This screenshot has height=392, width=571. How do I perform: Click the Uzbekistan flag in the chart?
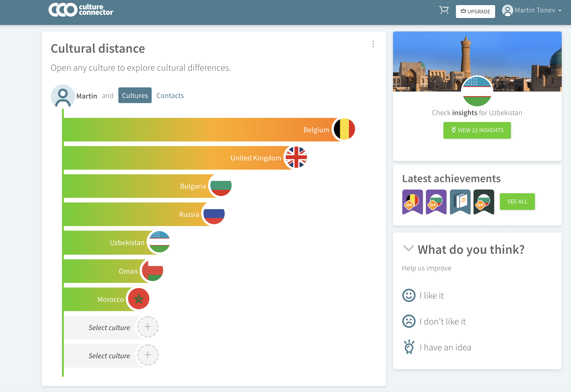coord(159,242)
